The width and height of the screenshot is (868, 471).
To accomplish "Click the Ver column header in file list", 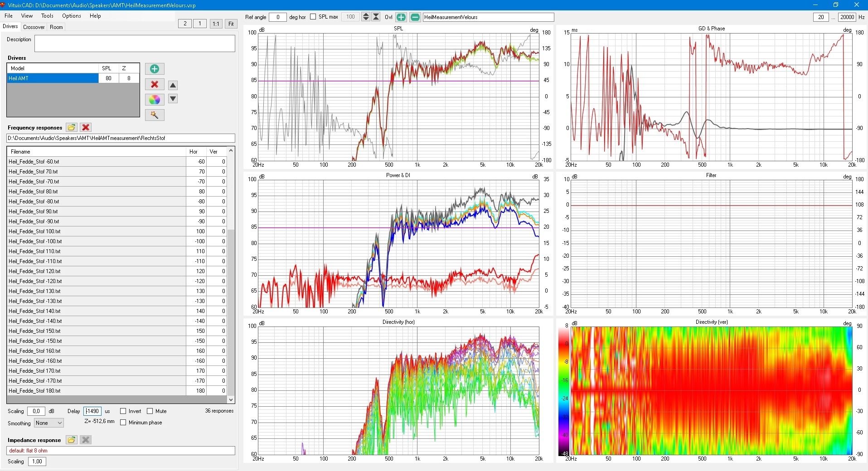I will tap(217, 152).
